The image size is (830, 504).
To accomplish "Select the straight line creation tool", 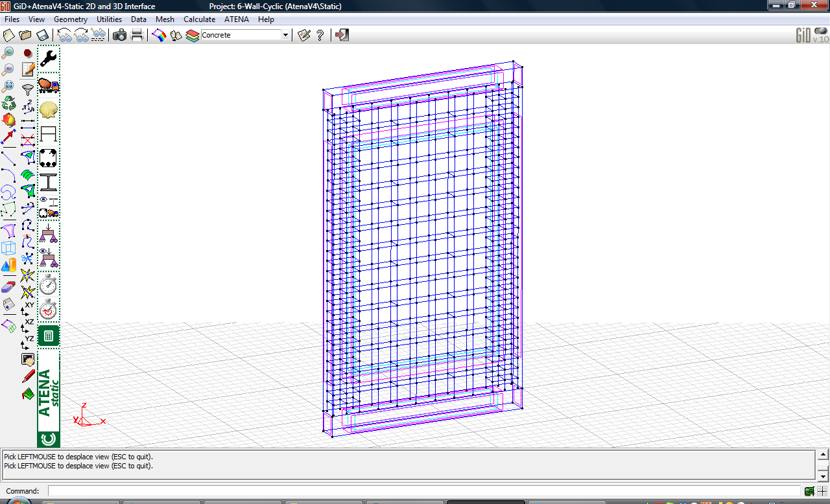I will [x=8, y=157].
